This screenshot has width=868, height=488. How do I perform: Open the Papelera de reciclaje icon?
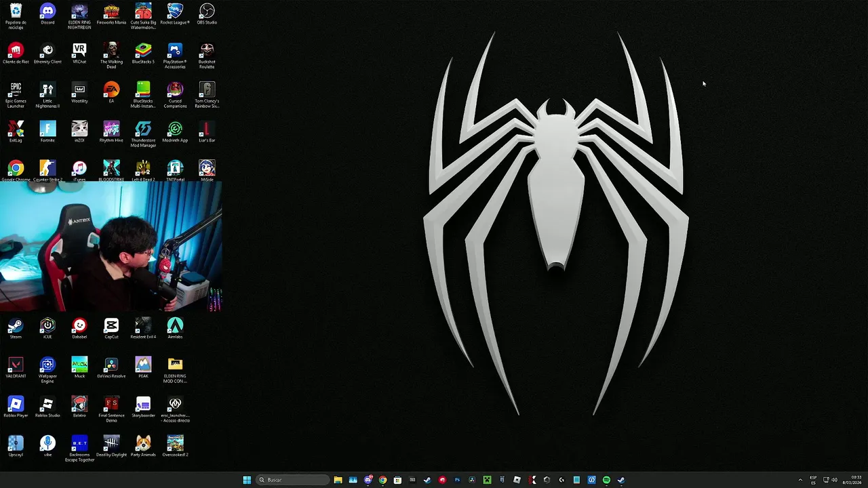coord(16,16)
